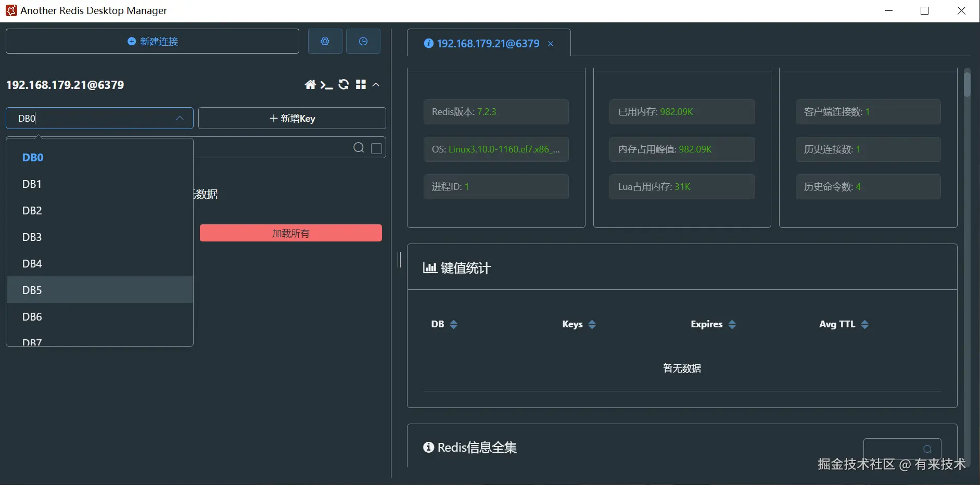Click the home icon for the connection
Viewport: 980px width, 485px height.
click(x=310, y=85)
